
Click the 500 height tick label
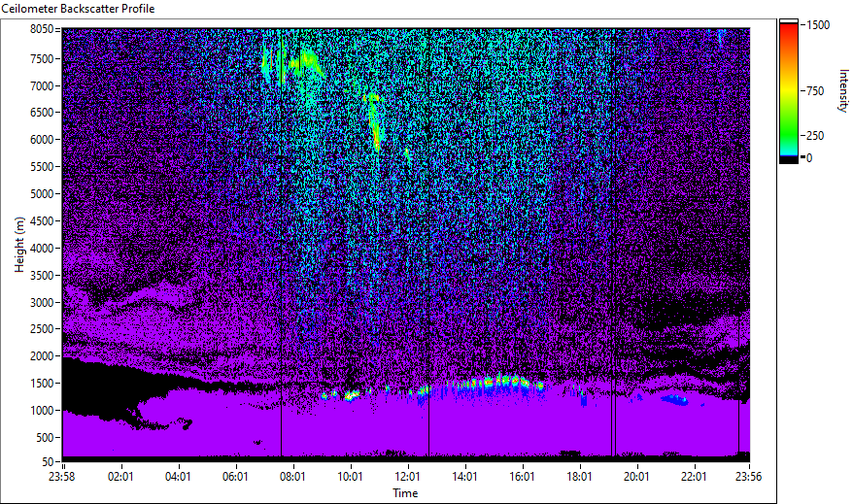click(x=45, y=438)
